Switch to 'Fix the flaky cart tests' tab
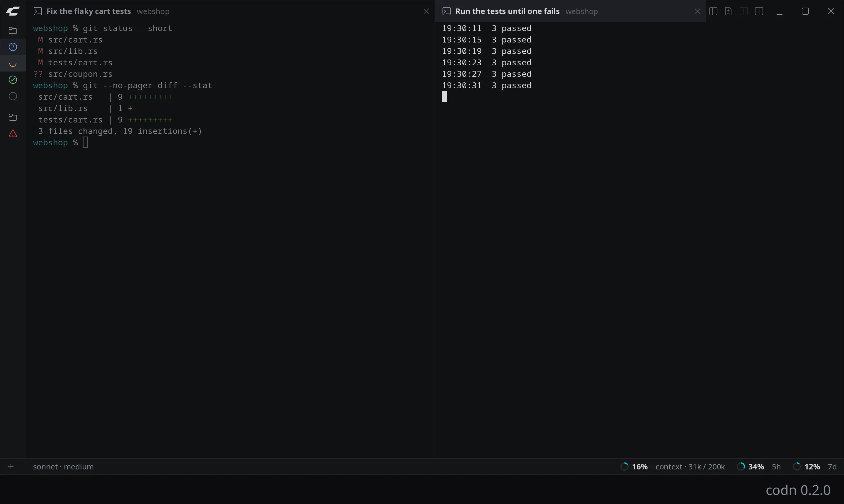This screenshot has height=504, width=844. pyautogui.click(x=231, y=11)
